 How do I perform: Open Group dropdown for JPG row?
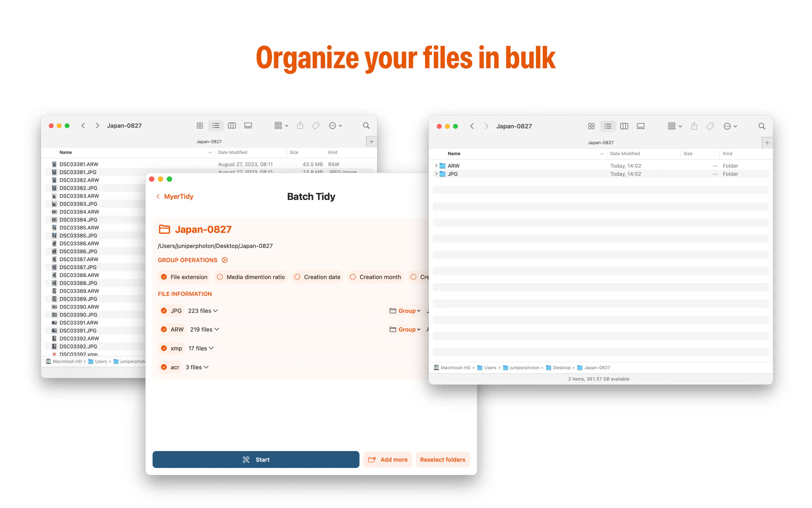[405, 311]
